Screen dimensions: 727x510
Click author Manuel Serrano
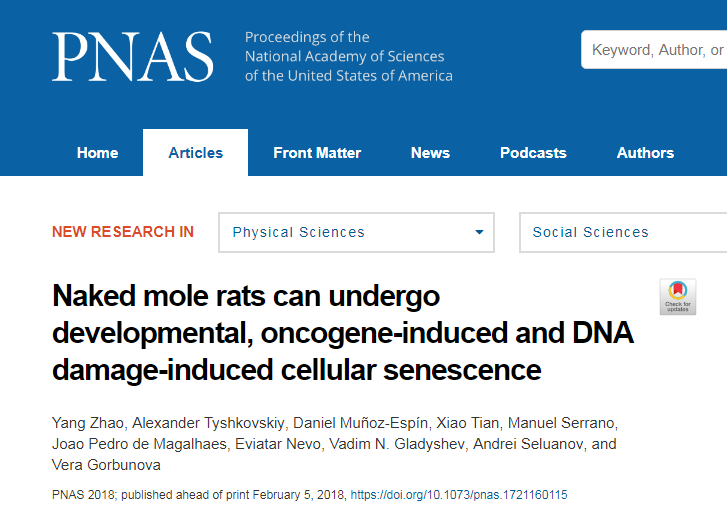[561, 423]
